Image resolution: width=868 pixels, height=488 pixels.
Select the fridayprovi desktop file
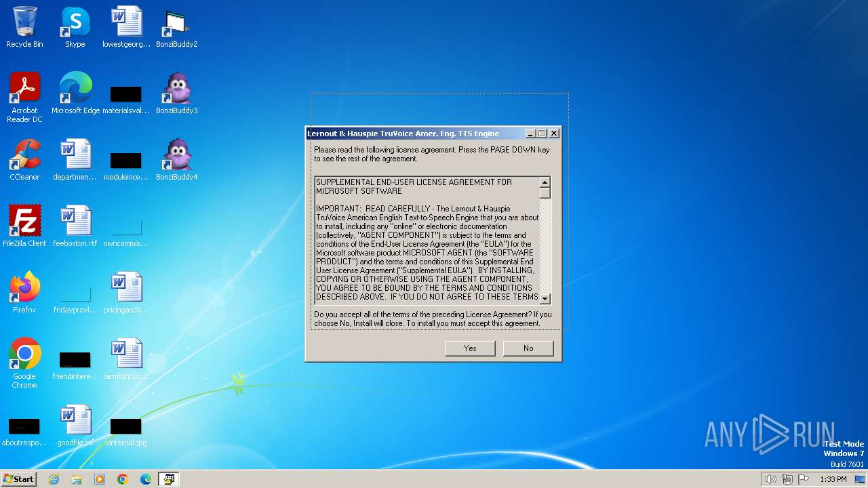(x=75, y=298)
